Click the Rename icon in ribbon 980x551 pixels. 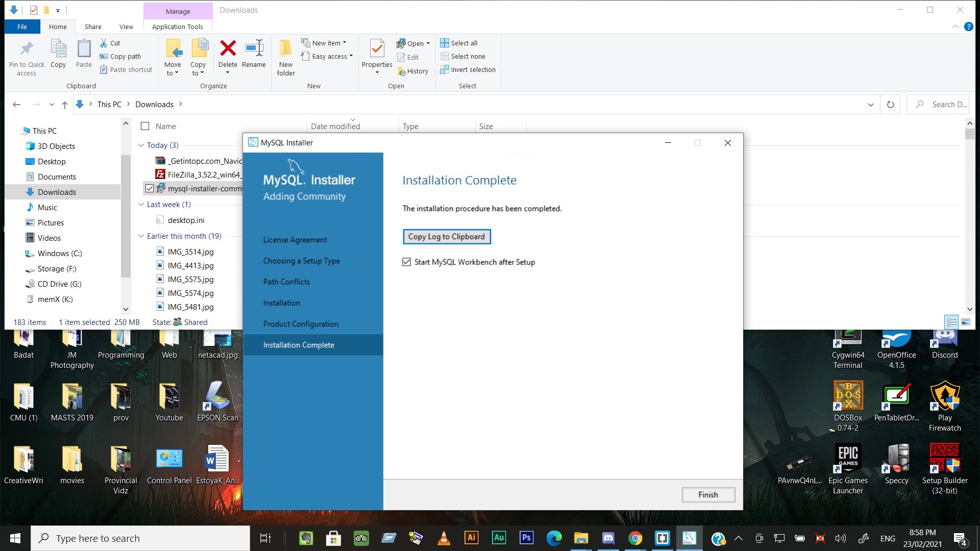254,49
